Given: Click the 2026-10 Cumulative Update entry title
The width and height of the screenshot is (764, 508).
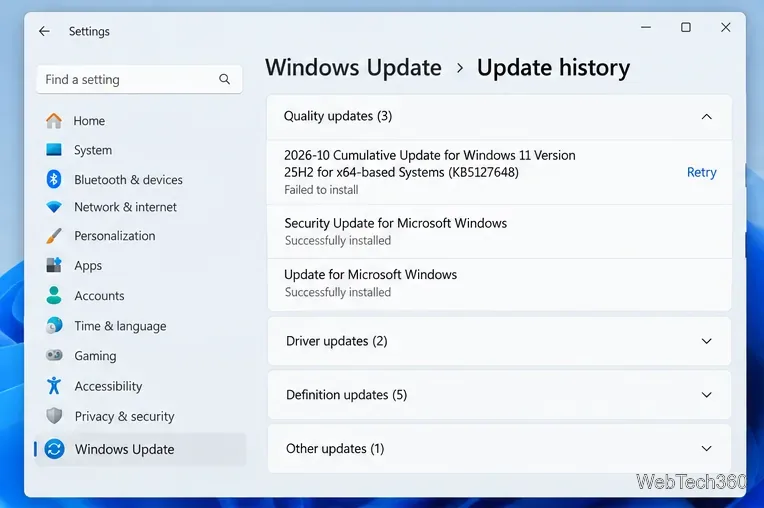Looking at the screenshot, I should tap(429, 164).
